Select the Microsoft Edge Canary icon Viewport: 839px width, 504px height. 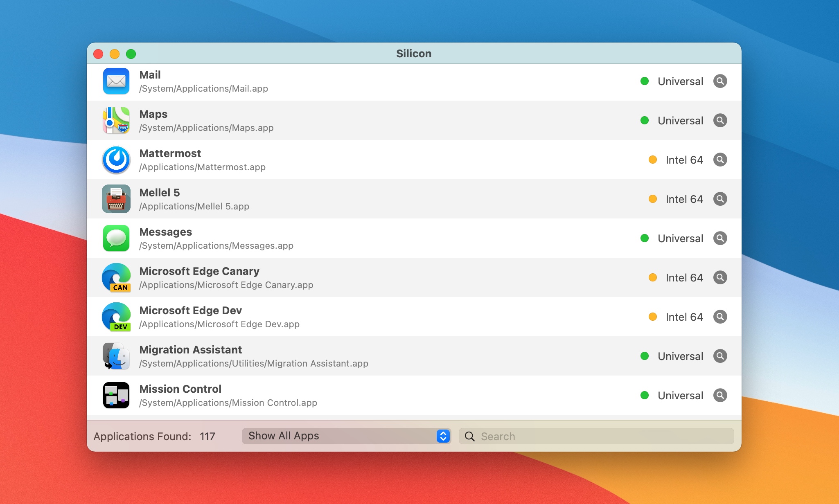(x=116, y=277)
